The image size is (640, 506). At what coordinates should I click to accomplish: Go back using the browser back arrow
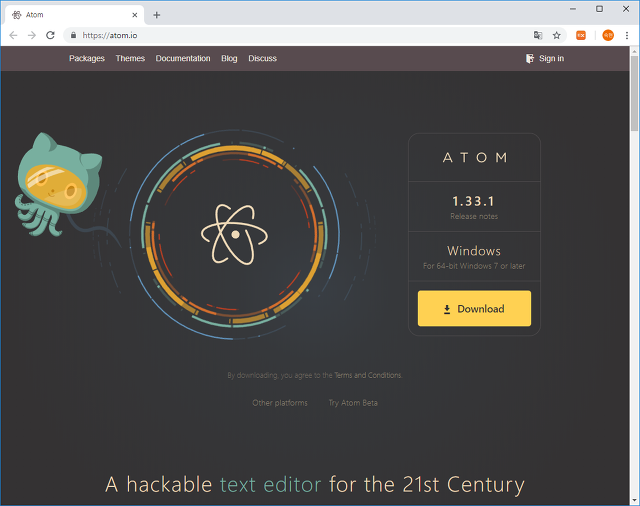(13, 36)
